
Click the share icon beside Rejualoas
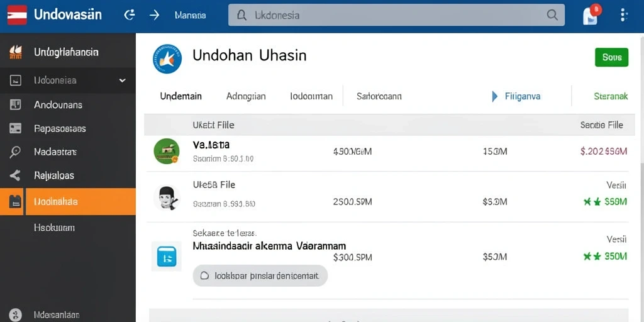[x=15, y=176]
